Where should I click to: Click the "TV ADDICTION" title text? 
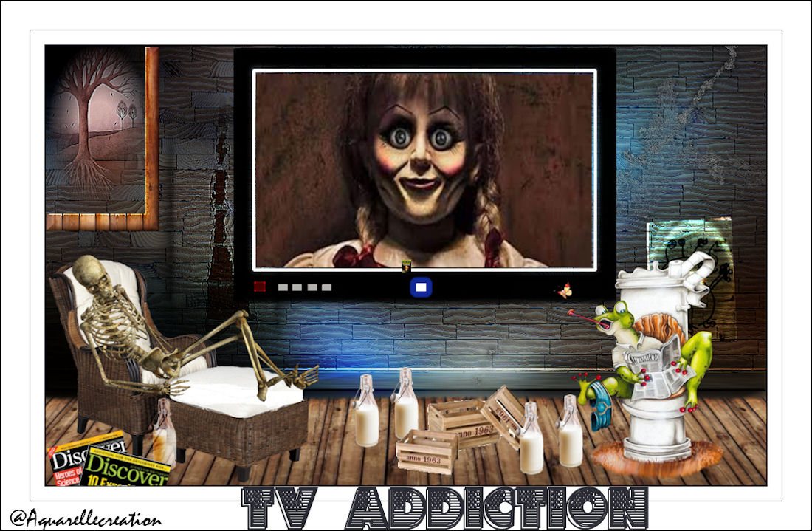(x=445, y=507)
